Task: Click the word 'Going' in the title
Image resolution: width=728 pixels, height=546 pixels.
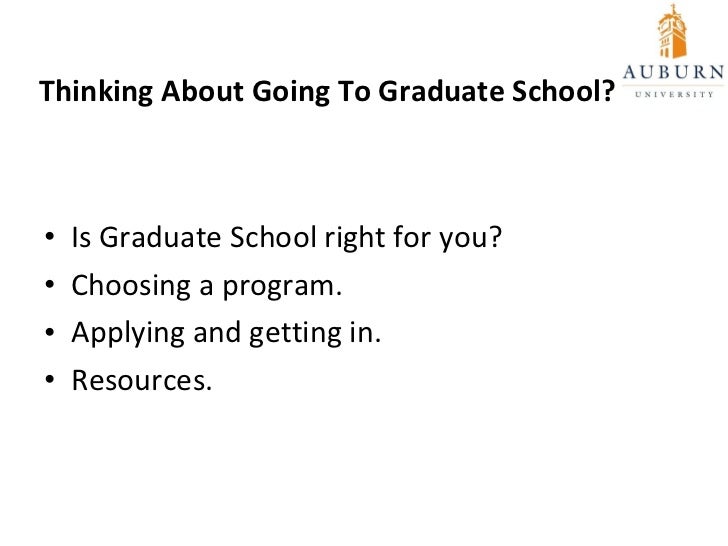Action: (x=291, y=92)
